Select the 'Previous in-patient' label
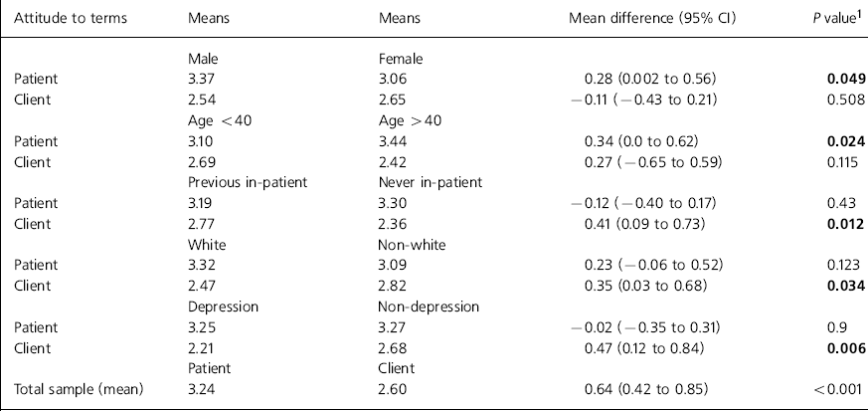Viewport: 868px width, 411px height. click(x=238, y=183)
